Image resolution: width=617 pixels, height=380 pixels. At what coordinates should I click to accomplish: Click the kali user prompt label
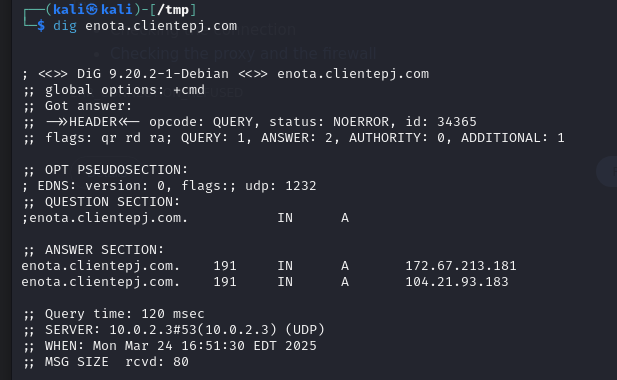tap(92, 9)
